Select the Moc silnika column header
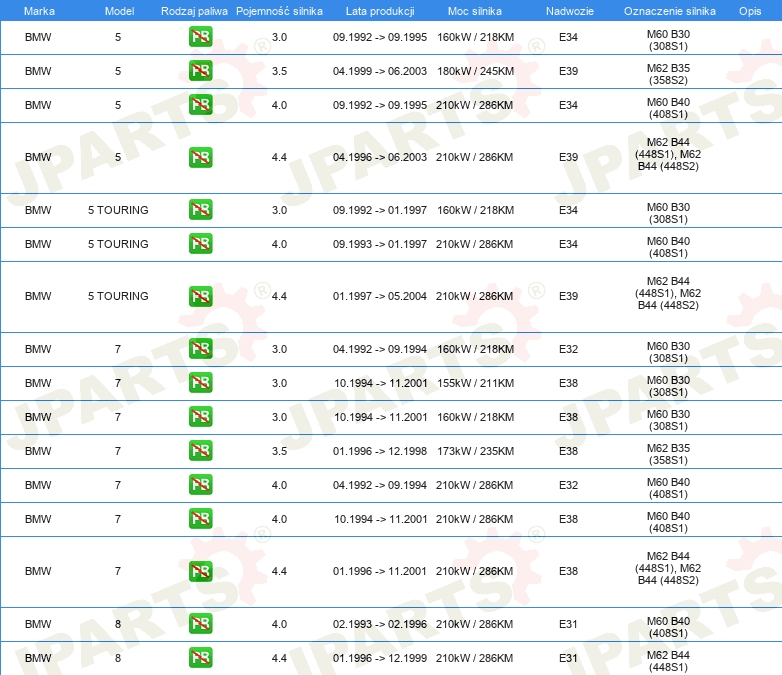782x675 pixels. (x=475, y=10)
